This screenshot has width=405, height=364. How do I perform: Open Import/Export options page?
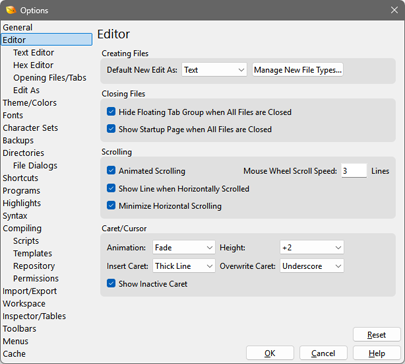[x=30, y=291]
